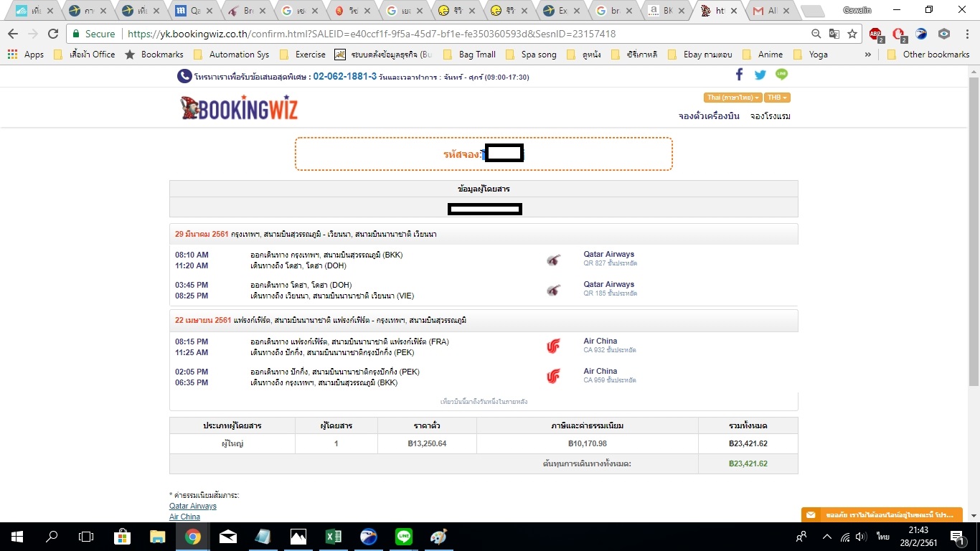The height and width of the screenshot is (551, 980).
Task: Open Photos app from taskbar
Action: [x=298, y=536]
